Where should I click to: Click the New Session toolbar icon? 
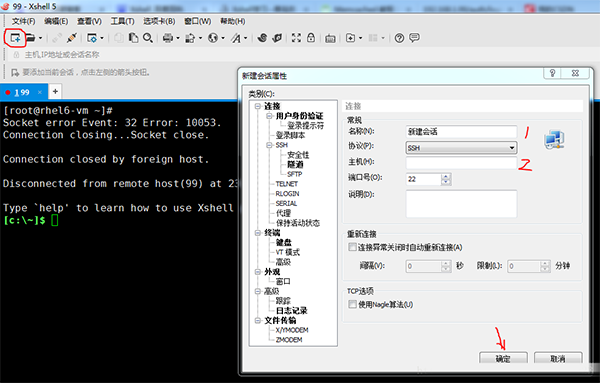(15, 38)
